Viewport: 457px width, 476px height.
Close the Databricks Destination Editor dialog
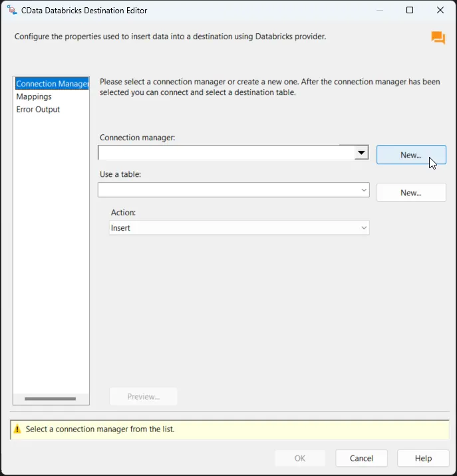(440, 11)
